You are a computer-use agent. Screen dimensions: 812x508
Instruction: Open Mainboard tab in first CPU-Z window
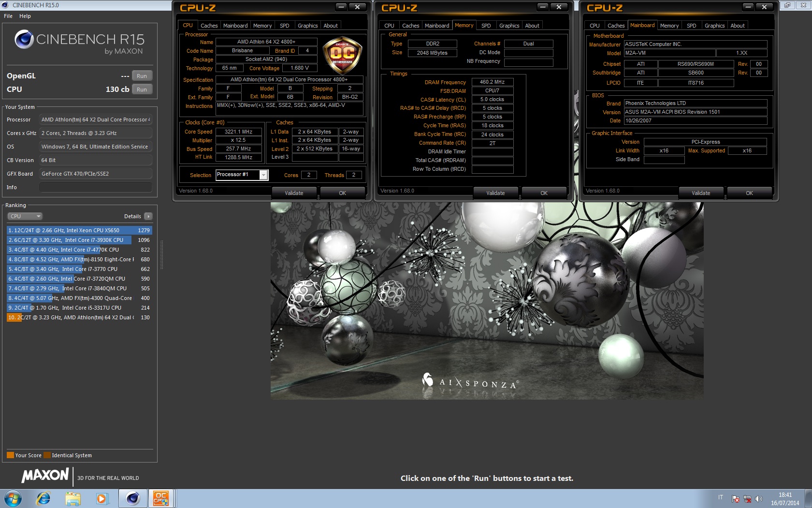(235, 26)
